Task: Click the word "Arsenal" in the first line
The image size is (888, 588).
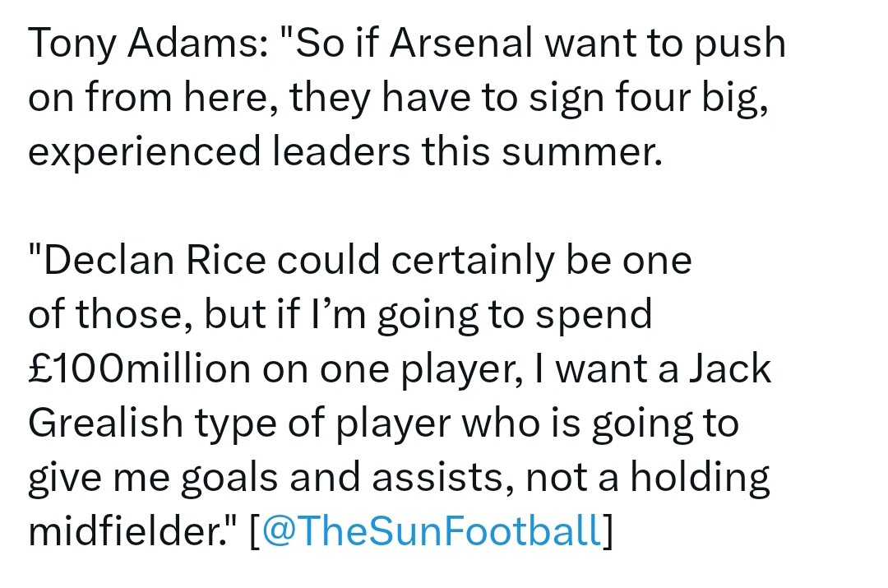Action: point(461,43)
